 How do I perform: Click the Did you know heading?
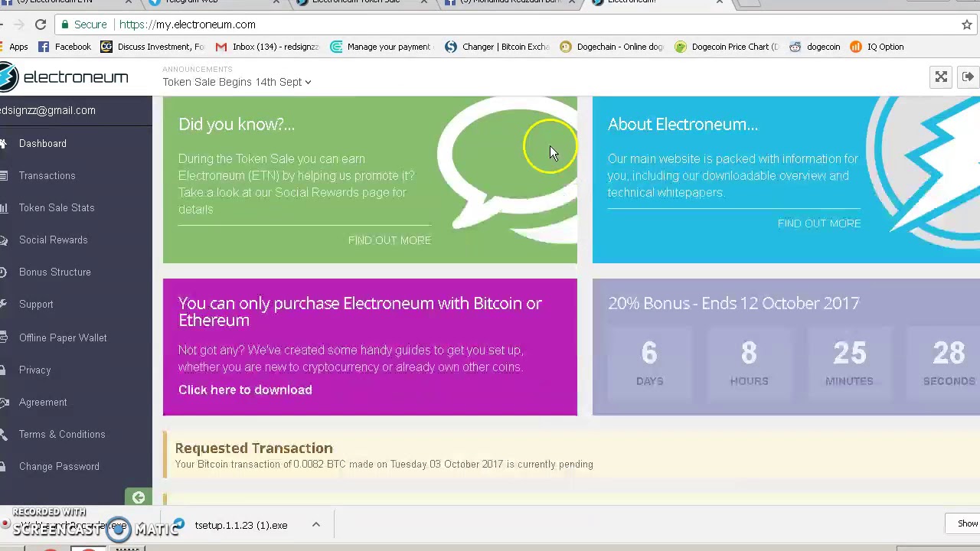tap(237, 124)
